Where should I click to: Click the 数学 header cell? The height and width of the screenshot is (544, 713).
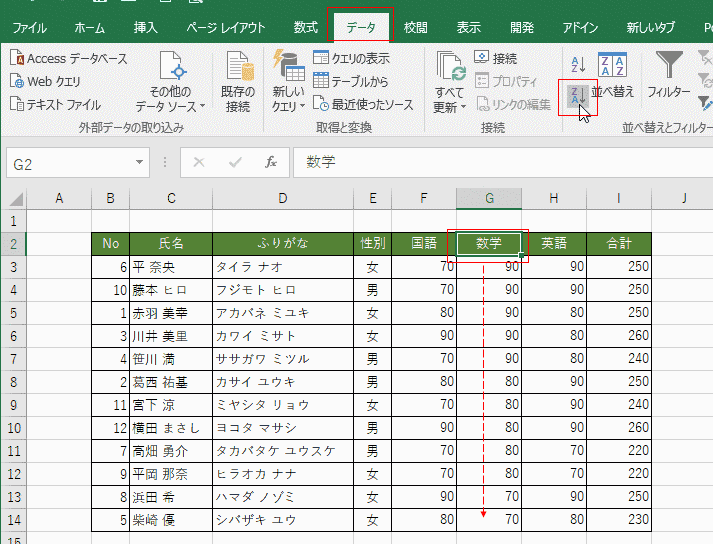(x=489, y=244)
